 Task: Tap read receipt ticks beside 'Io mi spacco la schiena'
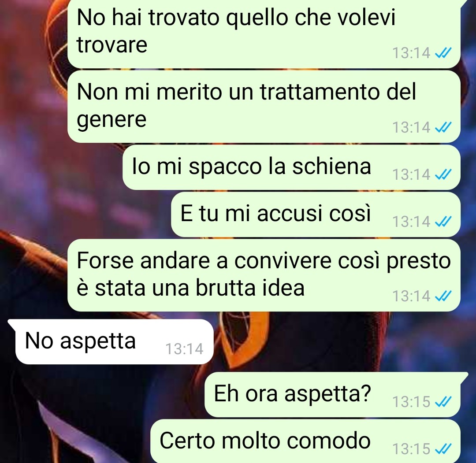coord(443,174)
